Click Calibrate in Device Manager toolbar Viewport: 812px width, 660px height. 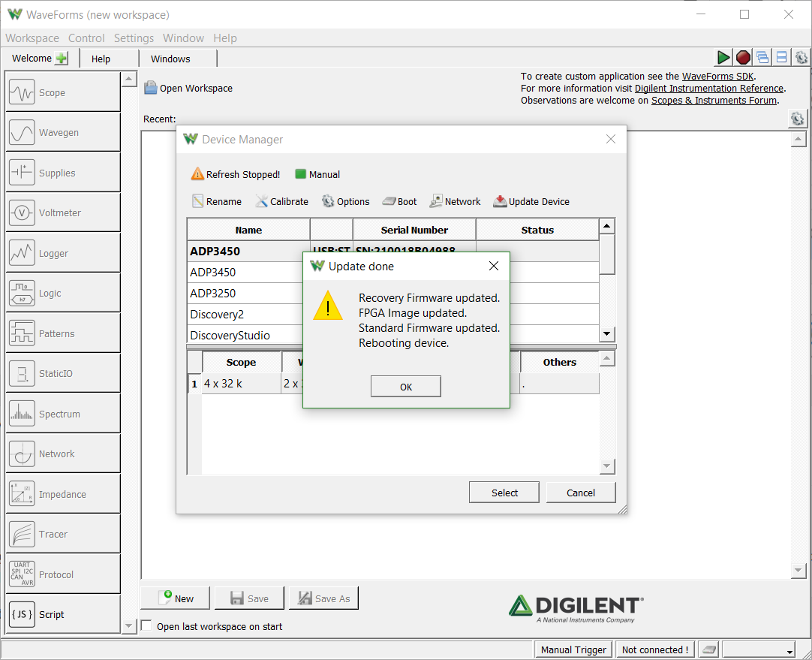point(281,201)
